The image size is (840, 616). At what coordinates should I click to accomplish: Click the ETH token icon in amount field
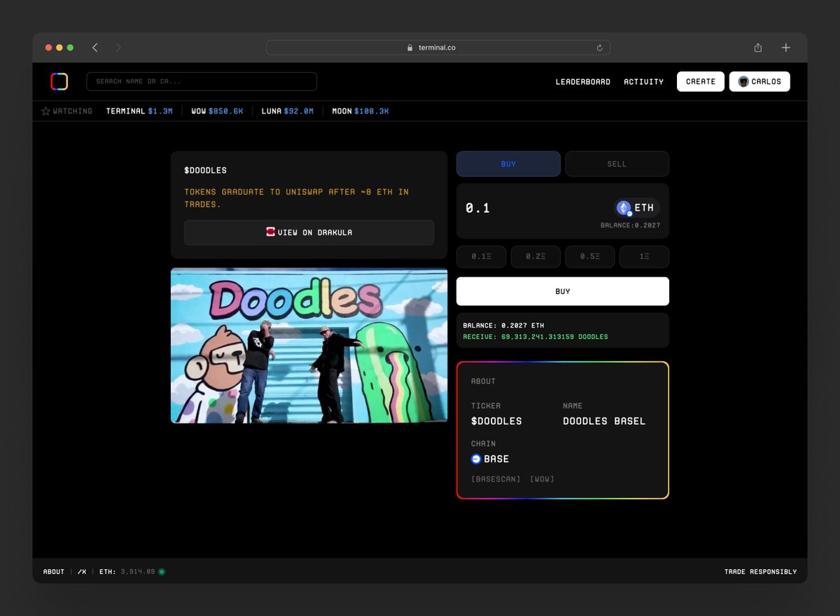click(624, 208)
